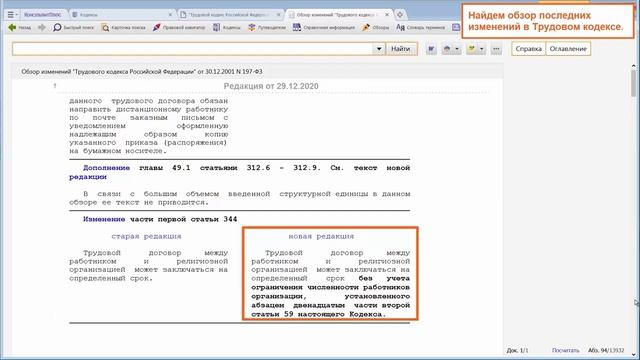Open the редакции link of the new version

[88, 177]
